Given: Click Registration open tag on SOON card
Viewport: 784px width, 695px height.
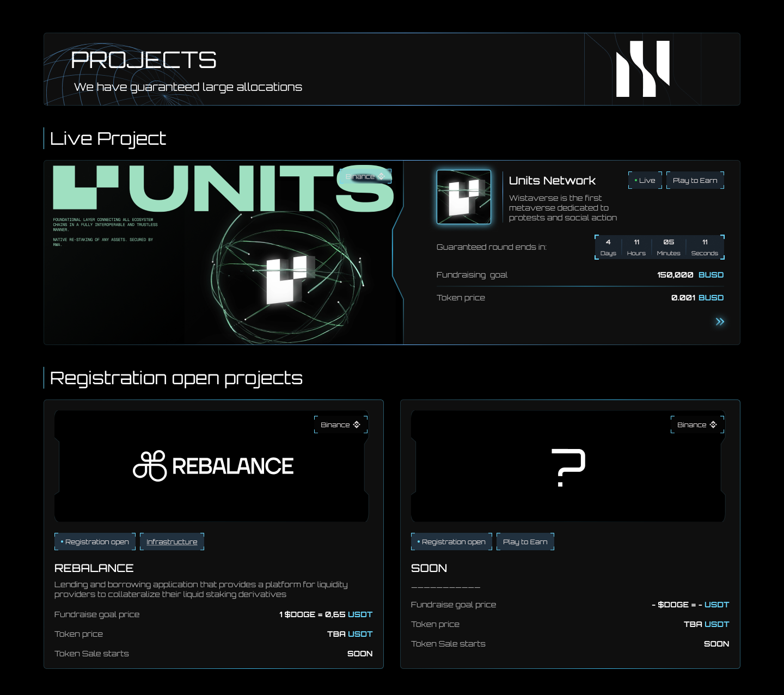Looking at the screenshot, I should (451, 542).
